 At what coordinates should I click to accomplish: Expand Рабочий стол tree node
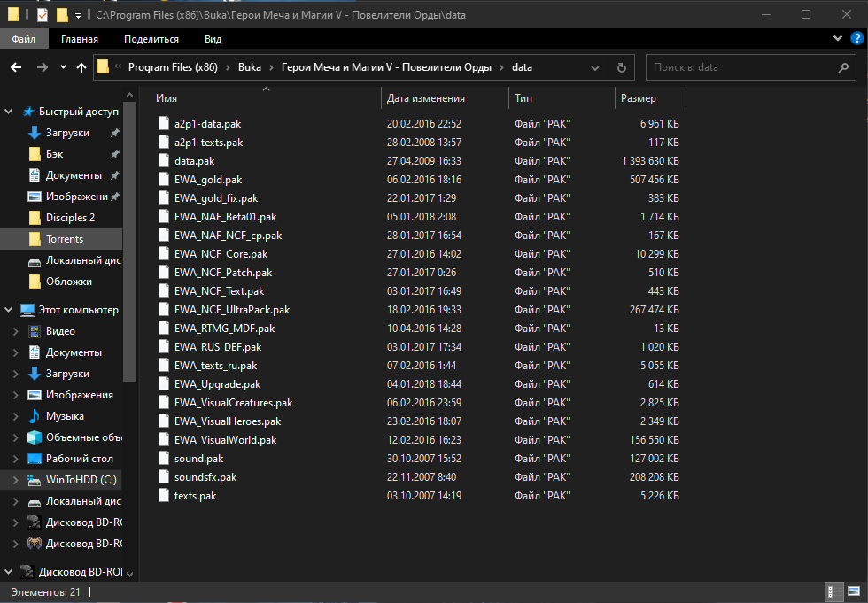click(x=16, y=459)
